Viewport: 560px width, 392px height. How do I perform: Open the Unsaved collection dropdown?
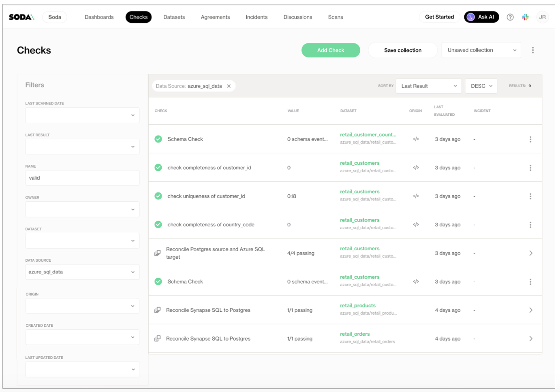click(481, 50)
